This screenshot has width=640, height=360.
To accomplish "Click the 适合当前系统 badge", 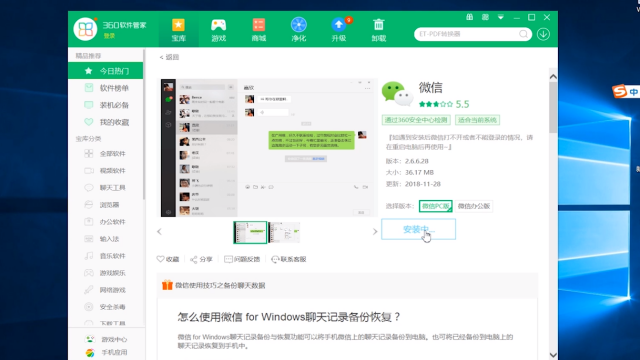I will 477,120.
